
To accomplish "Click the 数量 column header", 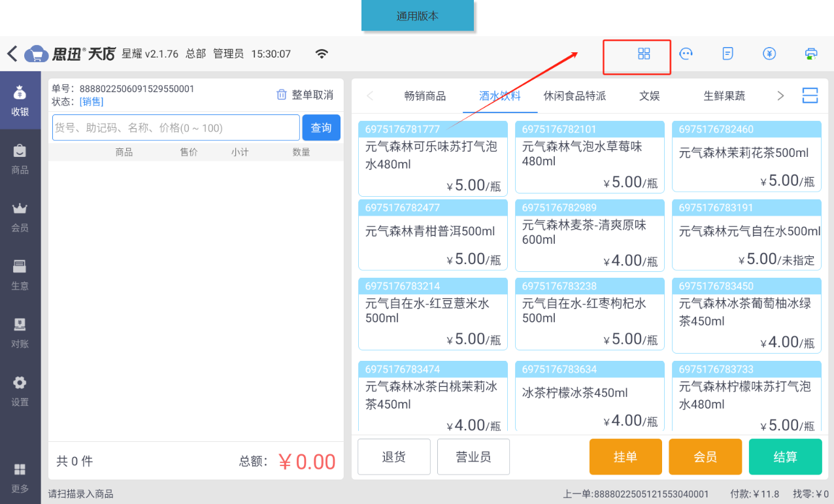I will click(x=301, y=152).
